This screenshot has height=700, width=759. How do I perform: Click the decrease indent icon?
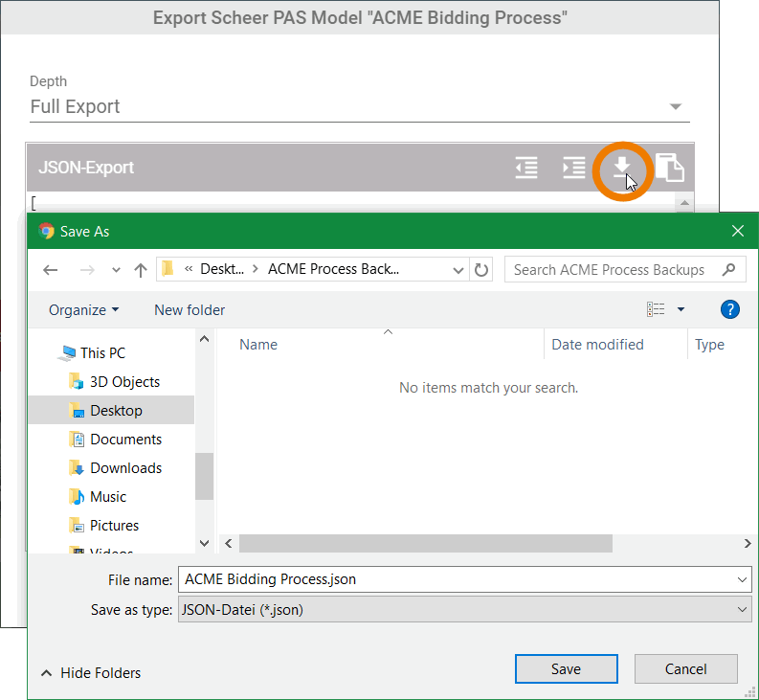[x=526, y=168]
